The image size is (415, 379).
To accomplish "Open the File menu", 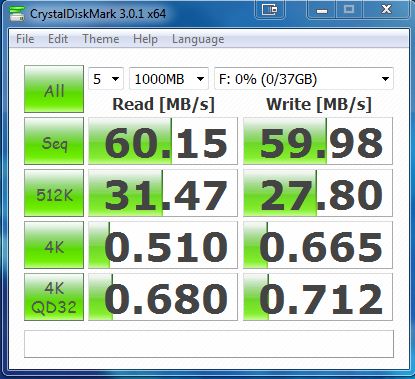I will pos(25,39).
